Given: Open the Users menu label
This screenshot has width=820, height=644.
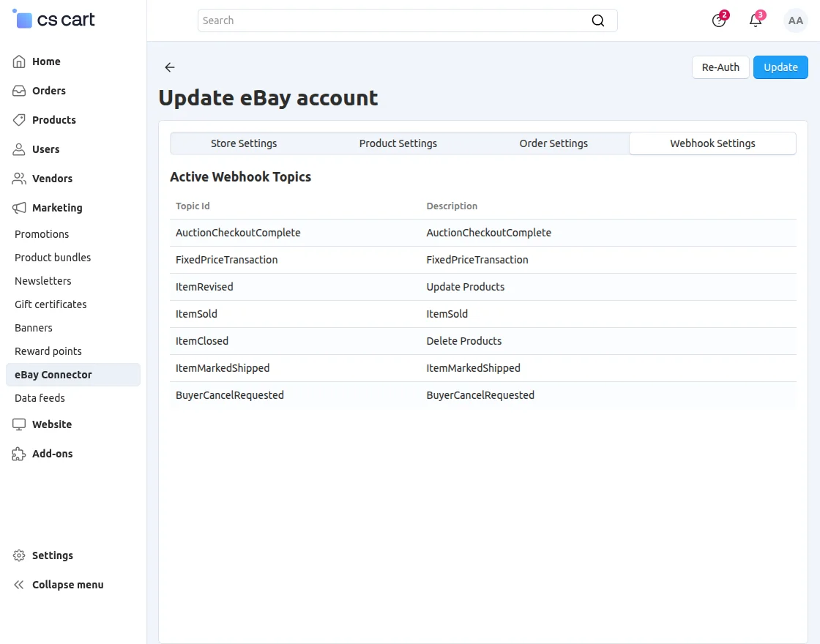Looking at the screenshot, I should pyautogui.click(x=45, y=149).
